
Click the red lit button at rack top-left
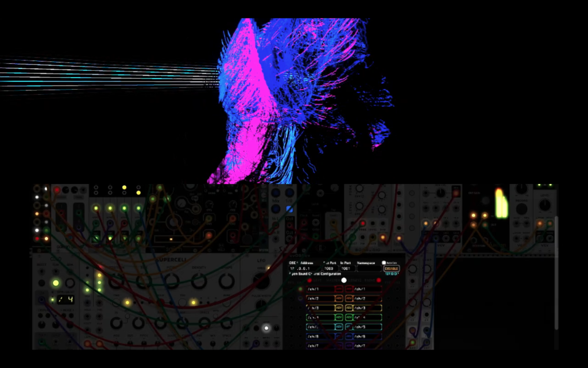click(57, 190)
